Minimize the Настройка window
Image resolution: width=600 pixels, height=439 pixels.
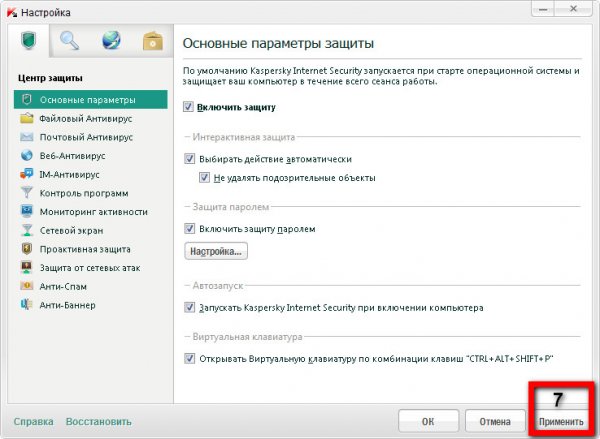click(x=543, y=9)
